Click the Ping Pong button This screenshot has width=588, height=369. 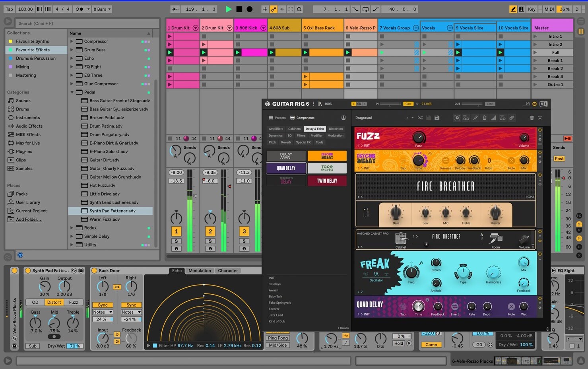pos(278,338)
